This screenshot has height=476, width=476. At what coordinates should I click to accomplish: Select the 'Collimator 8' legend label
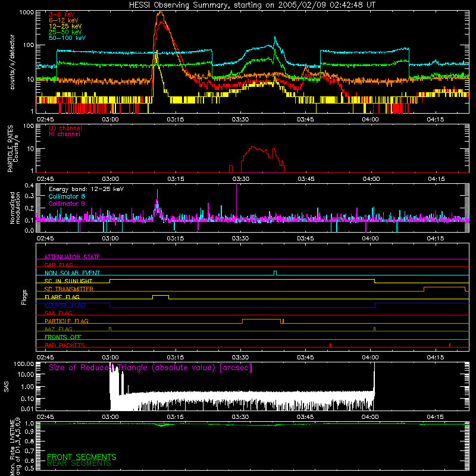67,196
